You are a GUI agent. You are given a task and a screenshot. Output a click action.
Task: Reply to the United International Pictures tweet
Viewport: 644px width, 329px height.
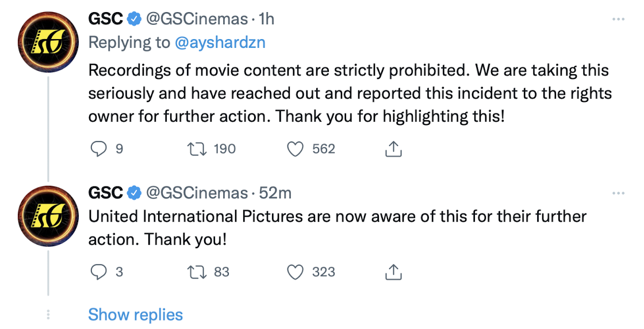click(x=98, y=272)
